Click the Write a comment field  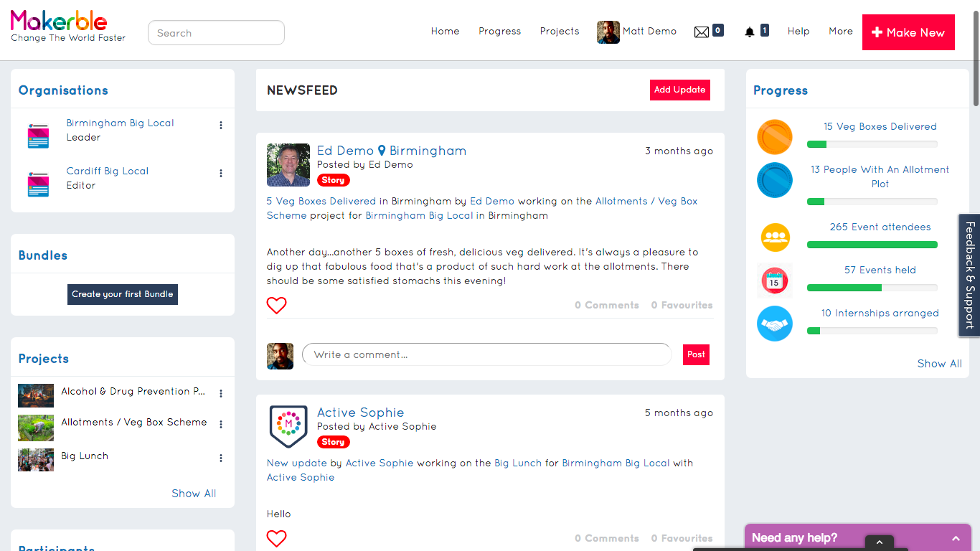[x=487, y=354]
